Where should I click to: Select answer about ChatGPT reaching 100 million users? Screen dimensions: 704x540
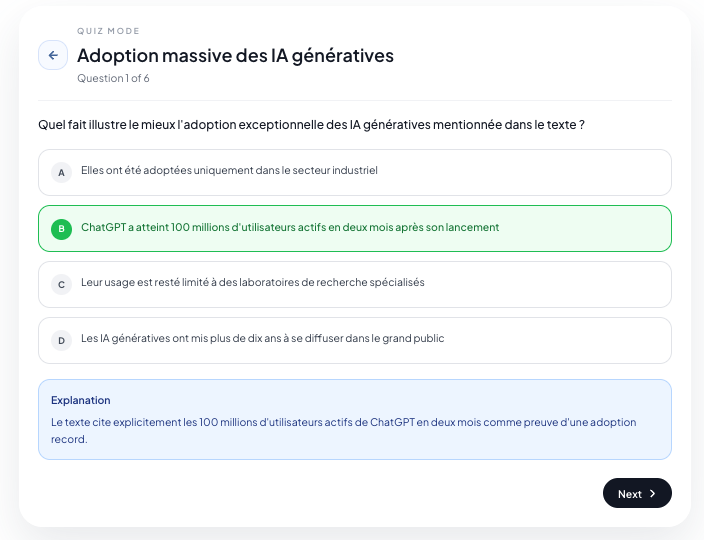(x=355, y=228)
